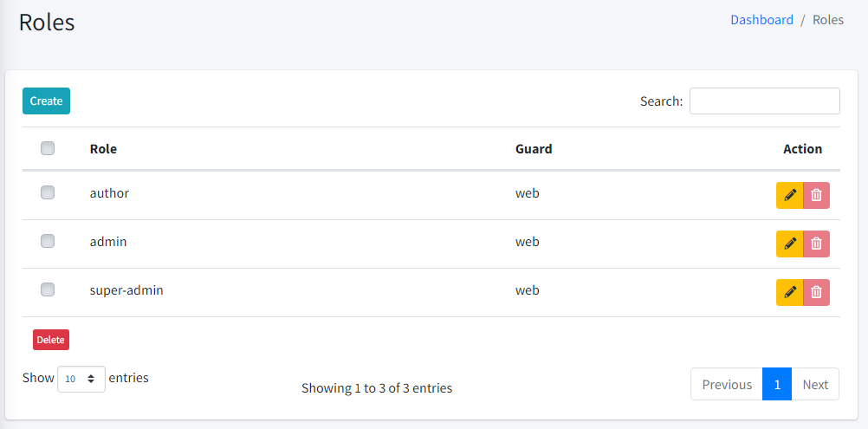Sort table by Guard column header

534,149
